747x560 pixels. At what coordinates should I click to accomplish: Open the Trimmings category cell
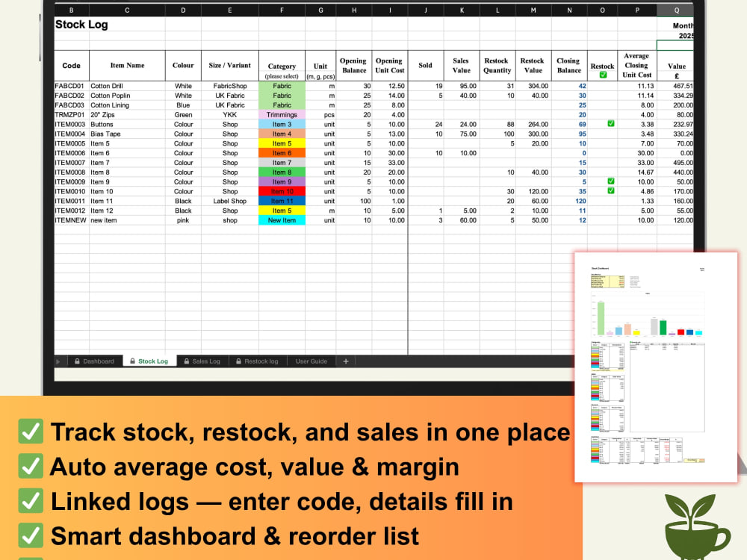(x=282, y=115)
